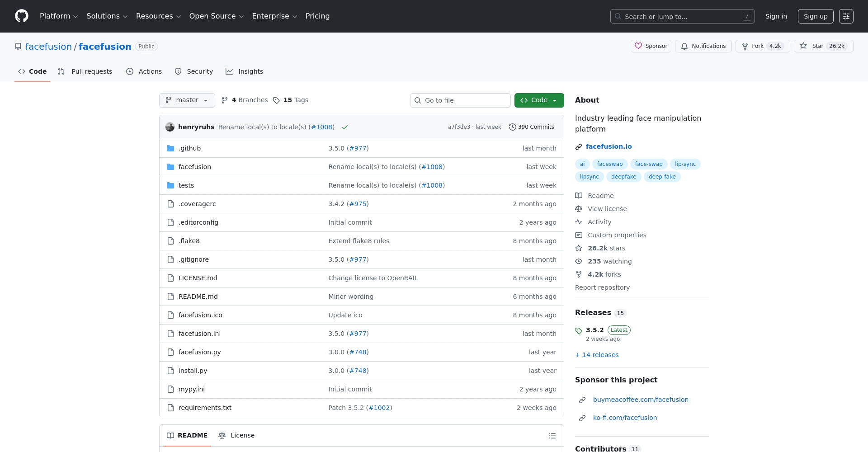Viewport: 868px width, 452px height.
Task: Focus the Go to file field
Action: pos(460,100)
